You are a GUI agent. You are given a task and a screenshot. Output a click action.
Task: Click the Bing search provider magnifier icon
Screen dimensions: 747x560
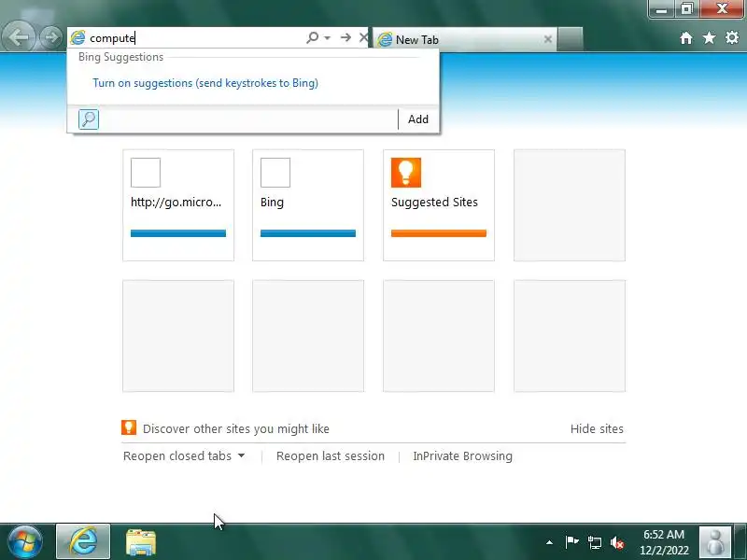tap(89, 119)
